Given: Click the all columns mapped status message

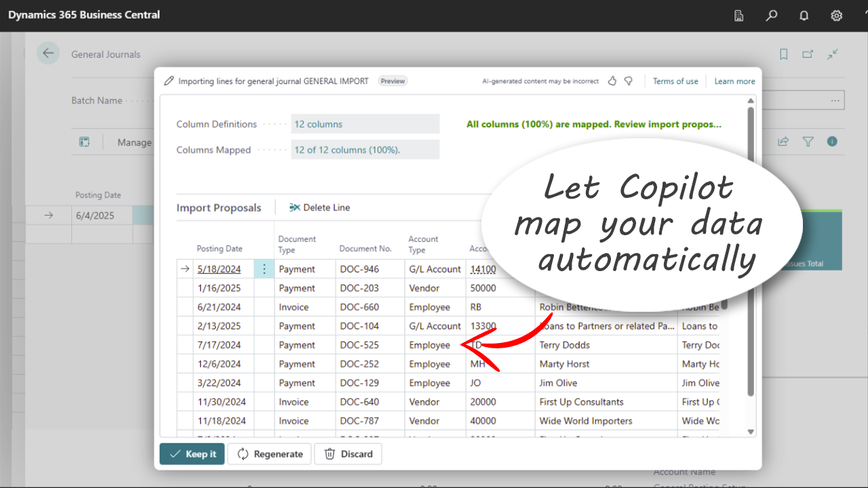Looking at the screenshot, I should 594,124.
